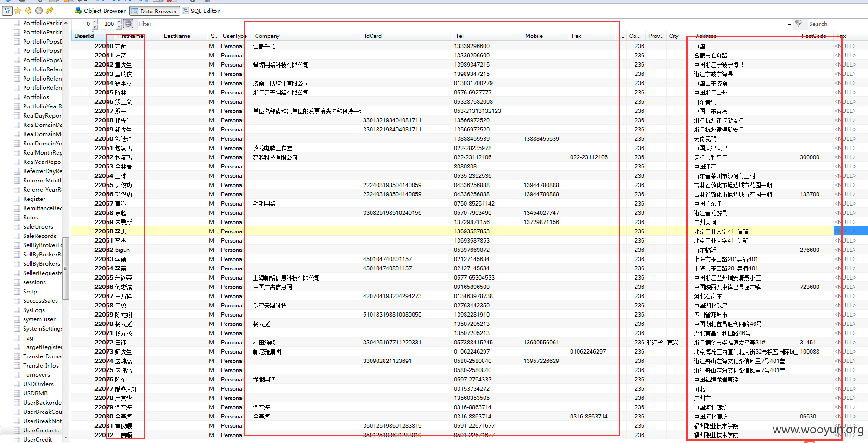This screenshot has width=868, height=443.
Task: Click the table icon beside Register
Action: point(17,199)
